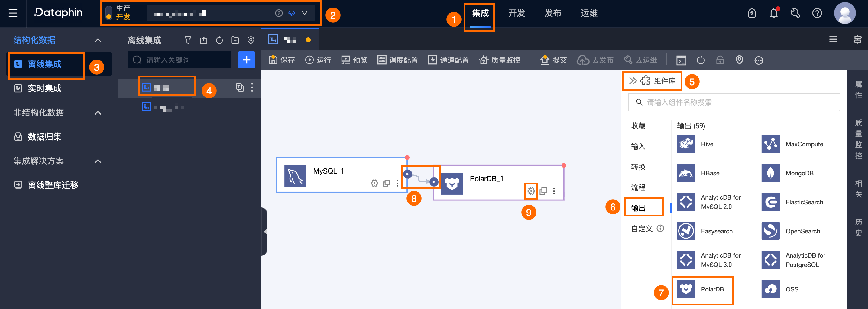Click 运行 to run the pipeline

pyautogui.click(x=318, y=60)
